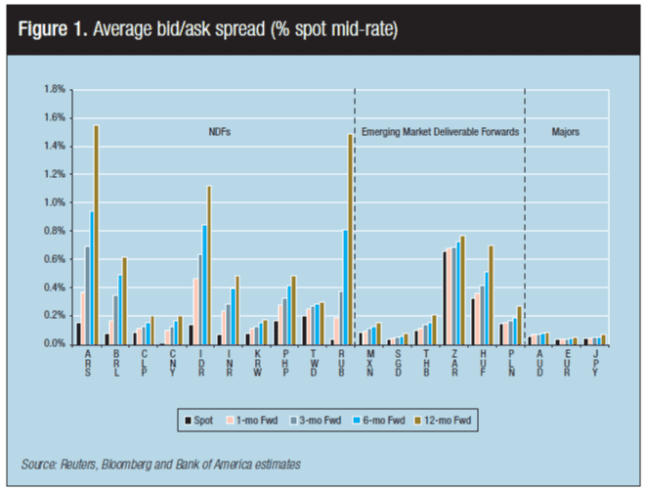The width and height of the screenshot is (649, 490).
Task: Click the 1.2% y-axis value
Action: tap(55, 174)
